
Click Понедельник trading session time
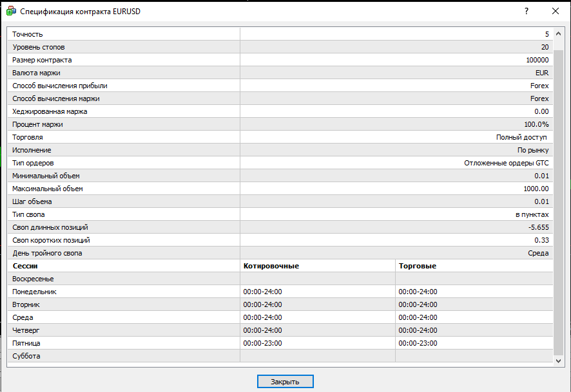(418, 292)
